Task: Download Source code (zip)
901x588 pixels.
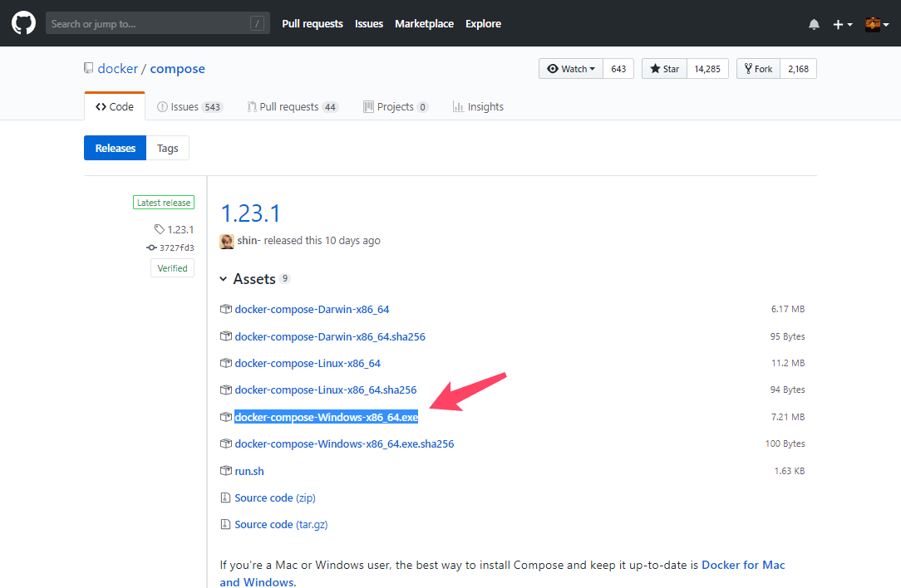Action: (x=274, y=497)
